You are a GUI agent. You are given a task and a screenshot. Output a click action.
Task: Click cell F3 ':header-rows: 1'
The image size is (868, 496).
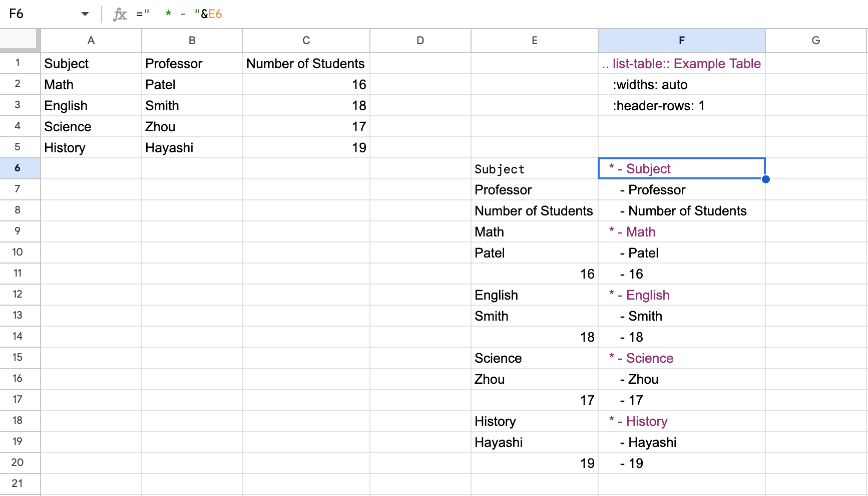pos(682,106)
